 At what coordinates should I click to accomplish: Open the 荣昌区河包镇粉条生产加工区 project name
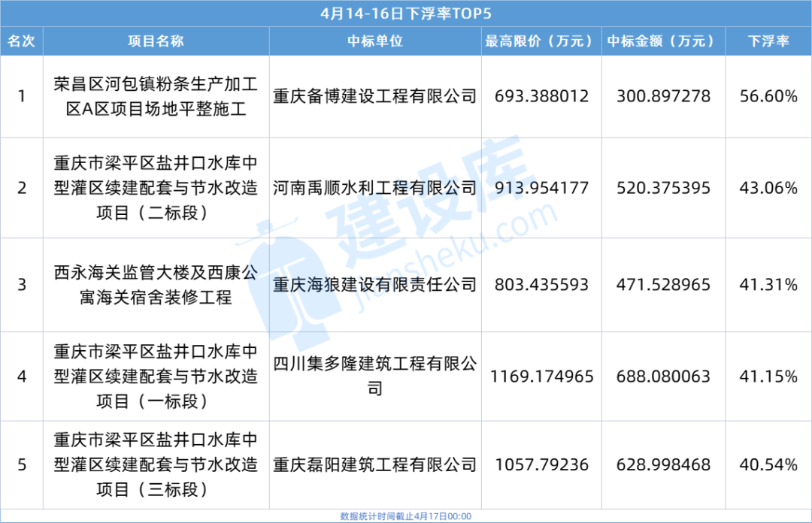pyautogui.click(x=156, y=96)
